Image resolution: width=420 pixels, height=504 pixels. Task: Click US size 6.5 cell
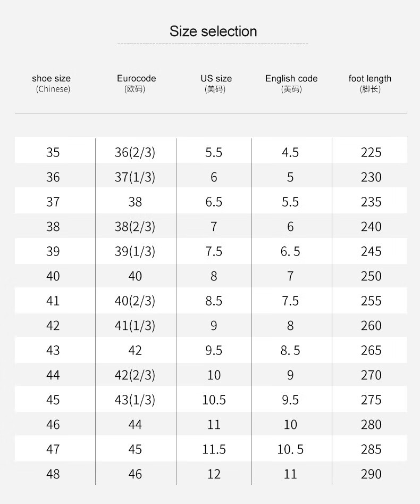214,202
